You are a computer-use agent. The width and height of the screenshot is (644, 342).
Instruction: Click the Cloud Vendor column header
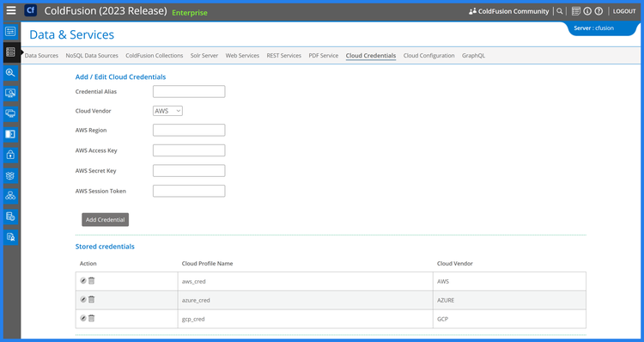[x=454, y=264]
